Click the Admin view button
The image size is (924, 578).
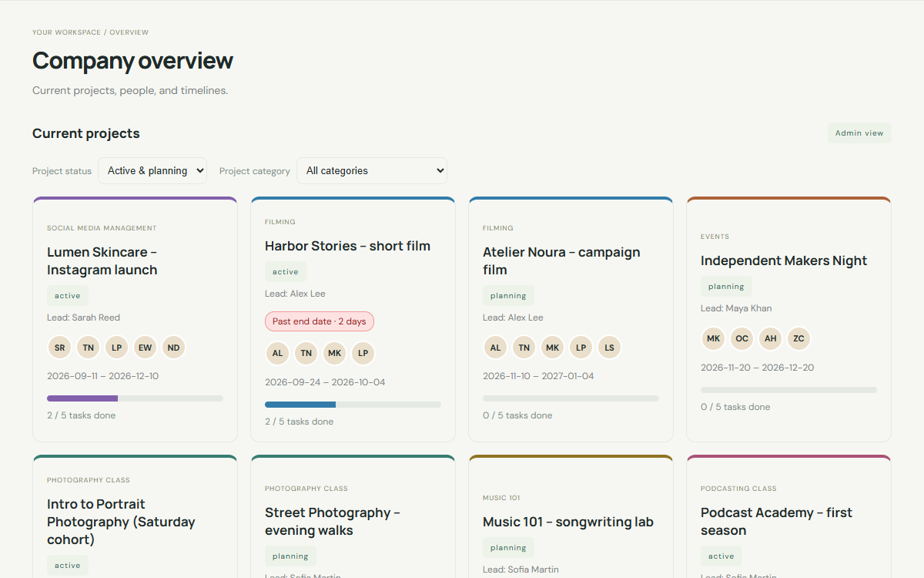[x=859, y=133]
